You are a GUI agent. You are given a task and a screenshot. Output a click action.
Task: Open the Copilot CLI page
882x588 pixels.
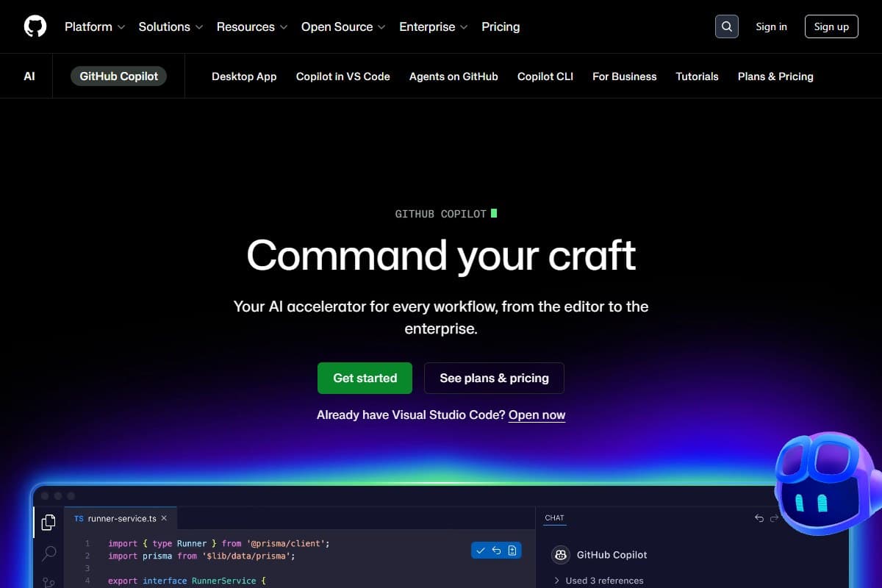tap(545, 76)
